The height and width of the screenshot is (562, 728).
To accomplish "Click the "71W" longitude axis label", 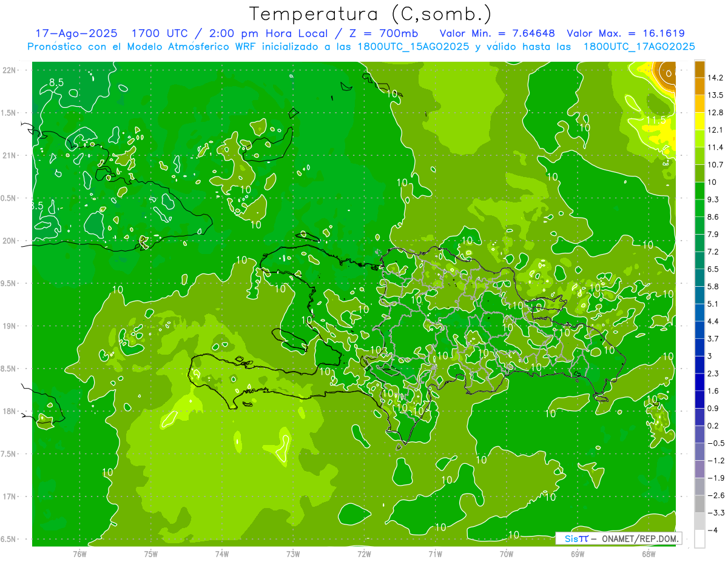I will (435, 554).
